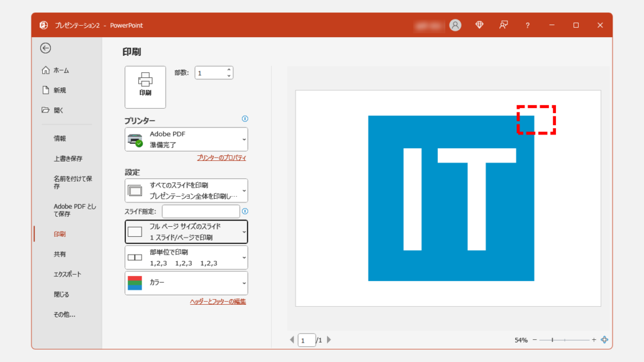This screenshot has height=362, width=644.
Task: Increase the 部数 copies count
Action: click(229, 70)
